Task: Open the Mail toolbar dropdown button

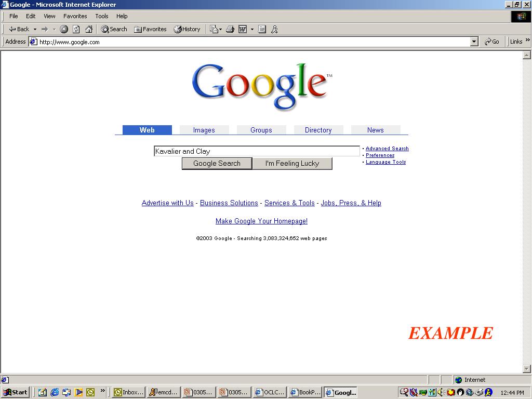Action: pos(216,29)
